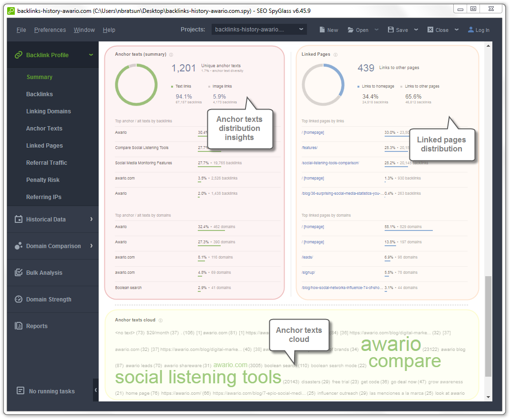Open the File menu

click(x=21, y=30)
